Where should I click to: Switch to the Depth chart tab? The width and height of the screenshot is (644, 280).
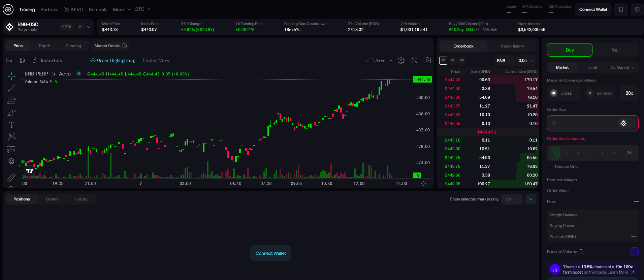point(44,46)
